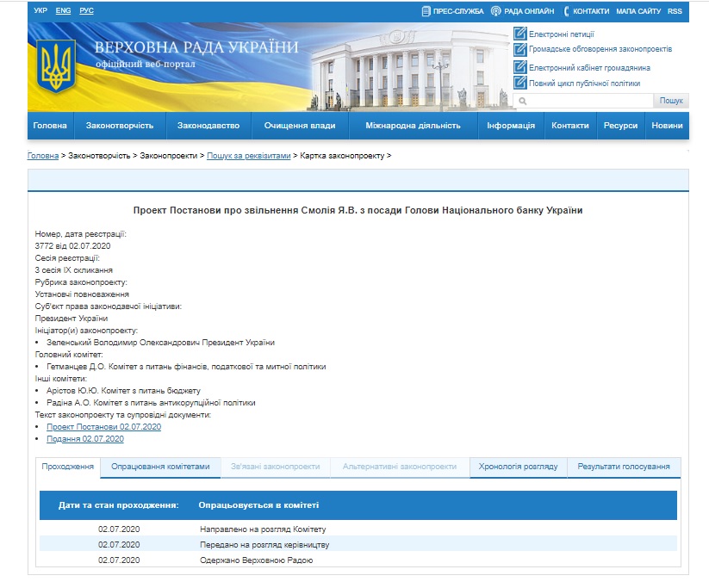Open the Головна menu item
This screenshot has height=588, width=709.
tap(50, 126)
